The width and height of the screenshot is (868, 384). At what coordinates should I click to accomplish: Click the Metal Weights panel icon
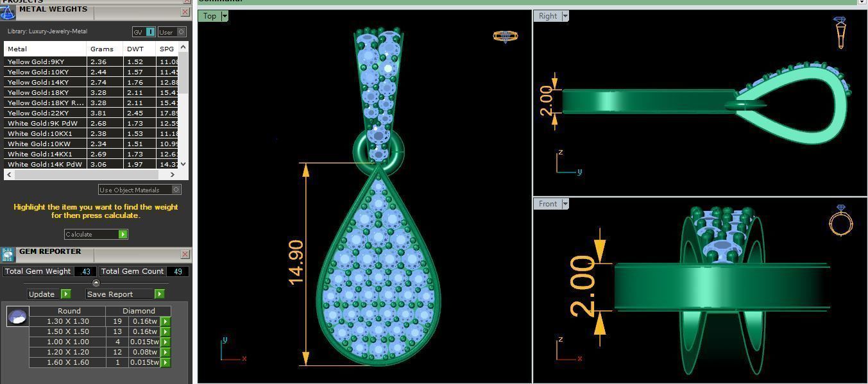coord(8,12)
